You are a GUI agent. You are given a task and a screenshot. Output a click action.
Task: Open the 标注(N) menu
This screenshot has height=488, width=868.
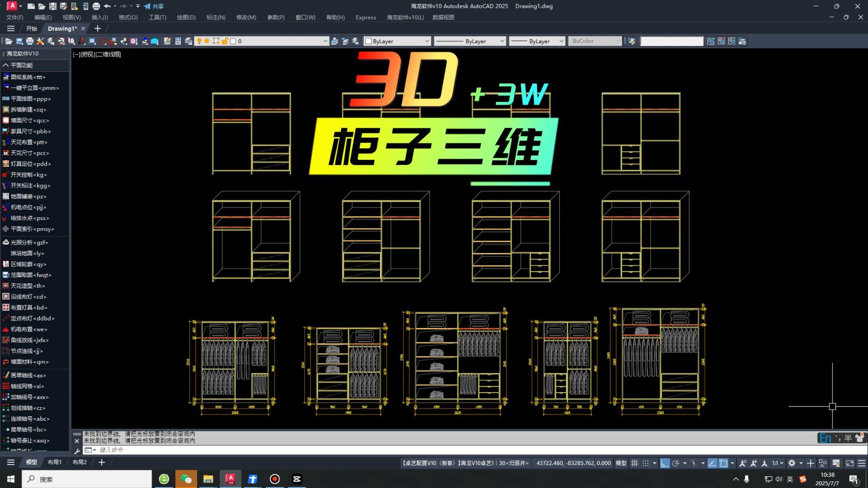point(216,17)
